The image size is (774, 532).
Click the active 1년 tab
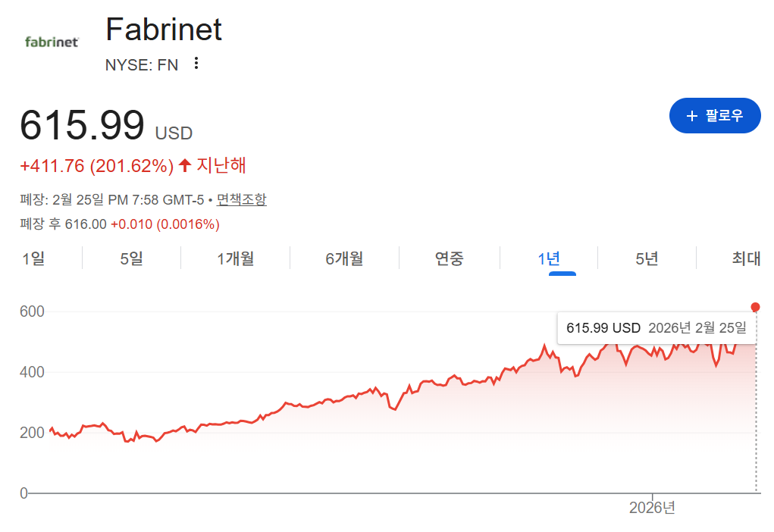pos(550,258)
